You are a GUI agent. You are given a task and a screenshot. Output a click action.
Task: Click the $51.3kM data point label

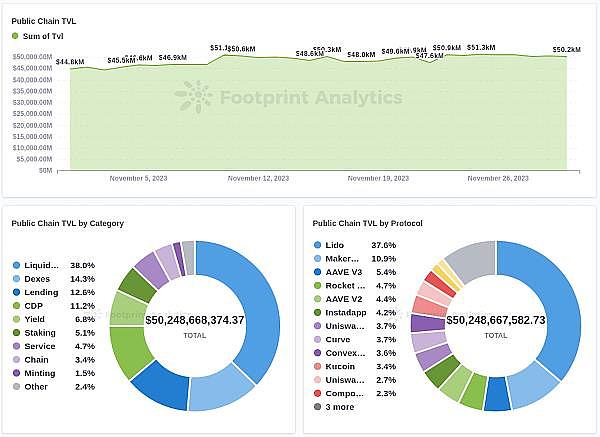pyautogui.click(x=481, y=47)
